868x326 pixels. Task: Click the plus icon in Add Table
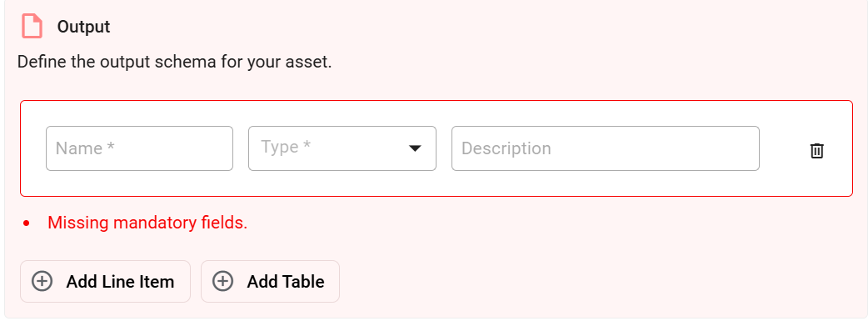[222, 281]
